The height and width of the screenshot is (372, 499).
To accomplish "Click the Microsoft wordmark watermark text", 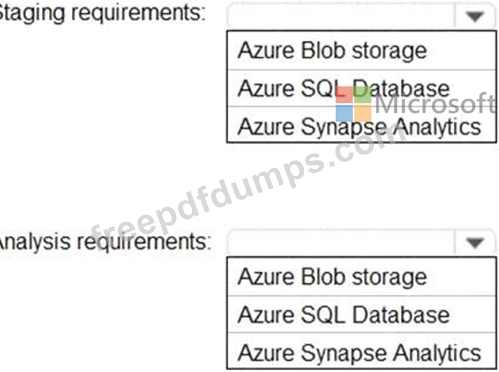I will point(436,104).
